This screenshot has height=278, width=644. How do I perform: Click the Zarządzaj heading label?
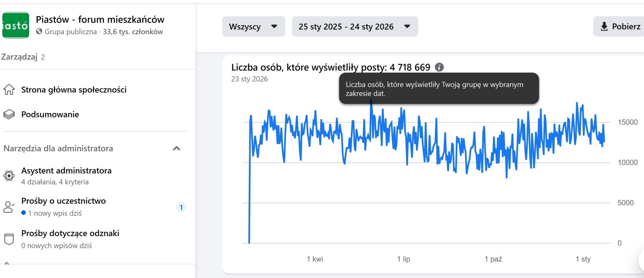[19, 57]
